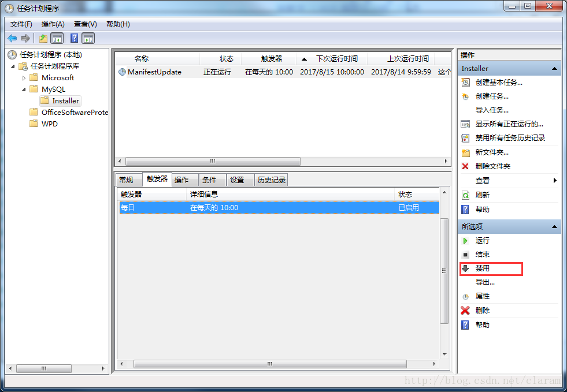567x392 pixels.
Task: Click the 删除文件夹 red X icon
Action: [x=466, y=166]
